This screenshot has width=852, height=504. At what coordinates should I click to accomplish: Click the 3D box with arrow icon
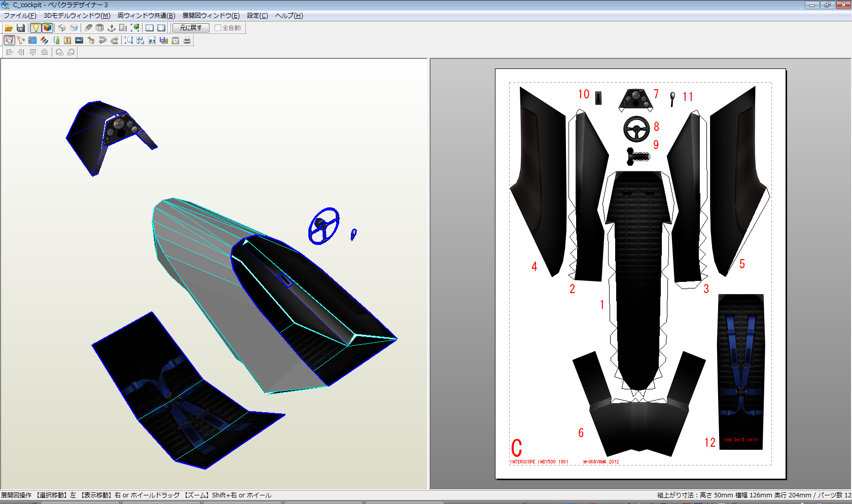(91, 40)
